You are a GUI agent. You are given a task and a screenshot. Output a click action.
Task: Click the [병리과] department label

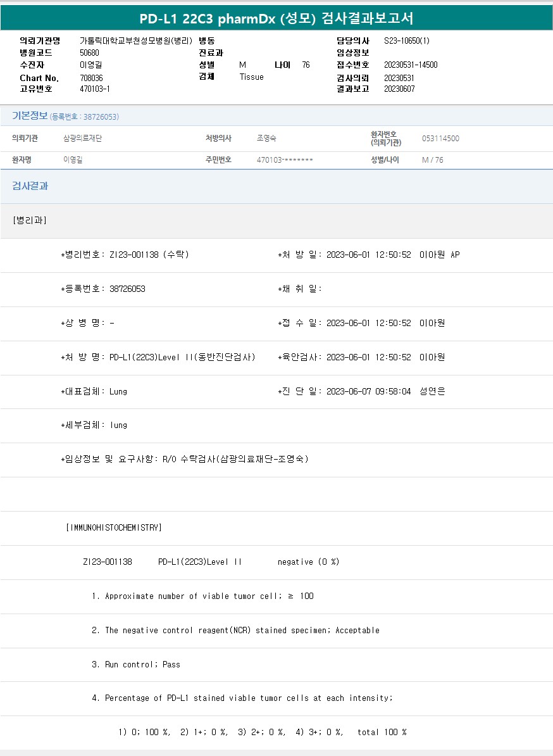pyautogui.click(x=30, y=220)
